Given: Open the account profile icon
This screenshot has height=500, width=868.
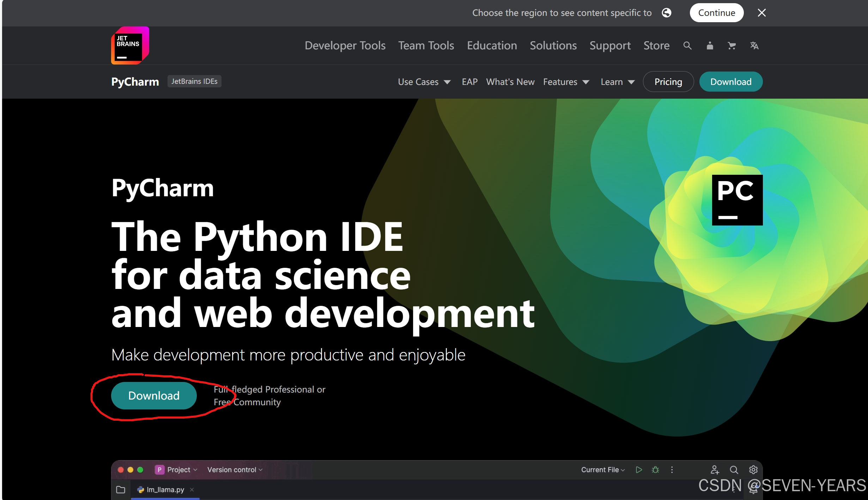Looking at the screenshot, I should [x=710, y=45].
